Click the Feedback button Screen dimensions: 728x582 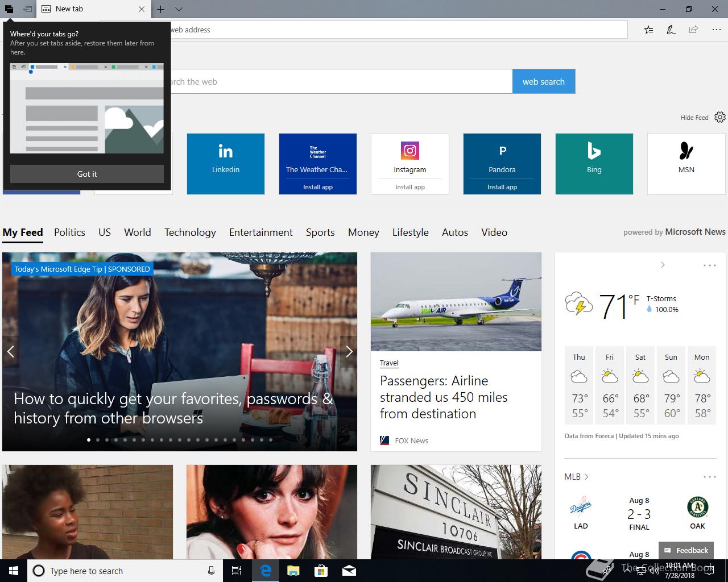click(686, 550)
